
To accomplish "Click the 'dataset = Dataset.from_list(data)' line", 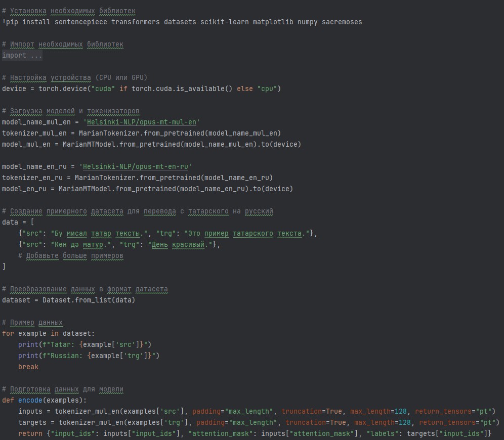I will click(x=68, y=300).
